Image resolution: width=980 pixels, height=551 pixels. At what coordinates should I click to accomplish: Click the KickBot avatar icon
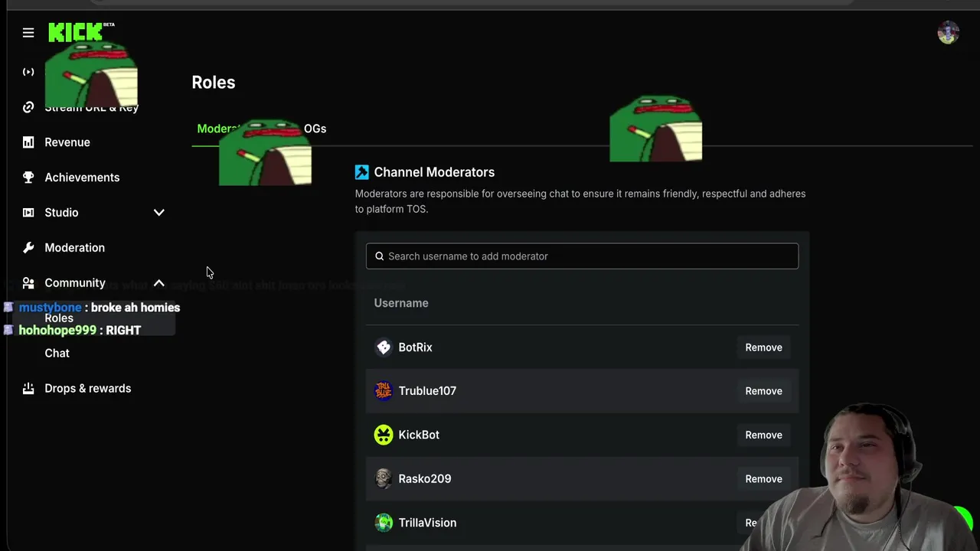(384, 435)
